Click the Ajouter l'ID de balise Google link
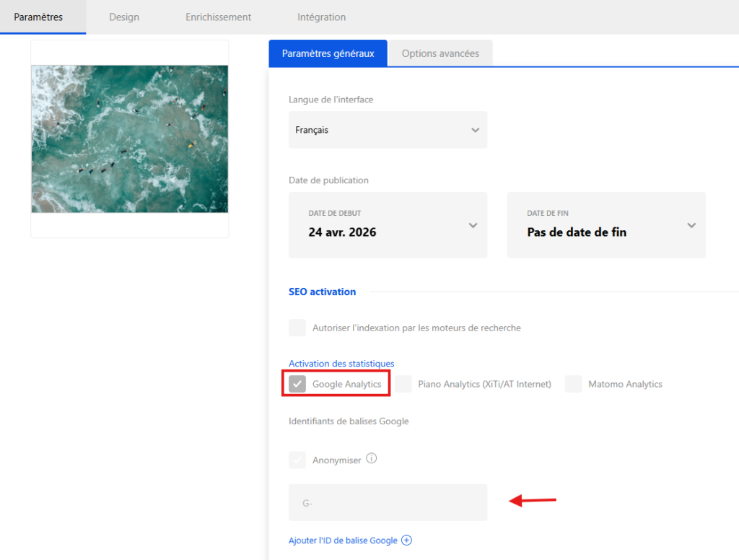Viewport: 739px width, 560px height. pyautogui.click(x=343, y=541)
